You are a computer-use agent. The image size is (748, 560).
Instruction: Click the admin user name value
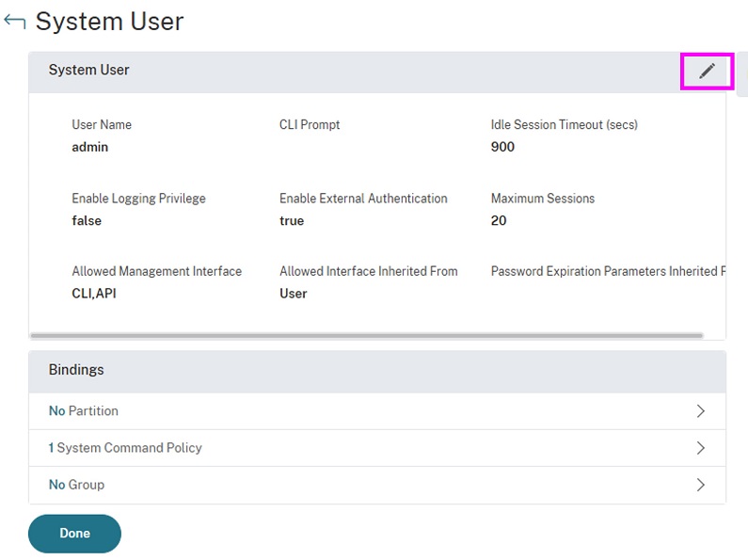tap(90, 147)
